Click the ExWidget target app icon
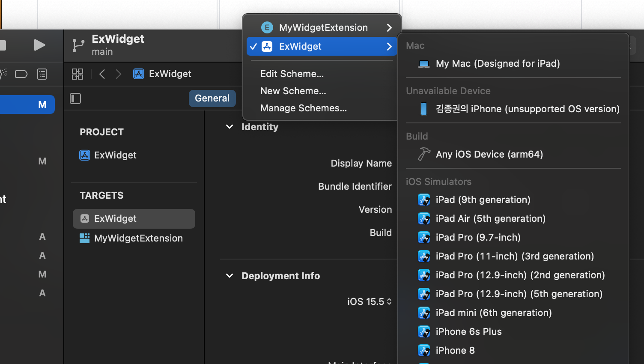This screenshot has height=364, width=644. (x=85, y=219)
